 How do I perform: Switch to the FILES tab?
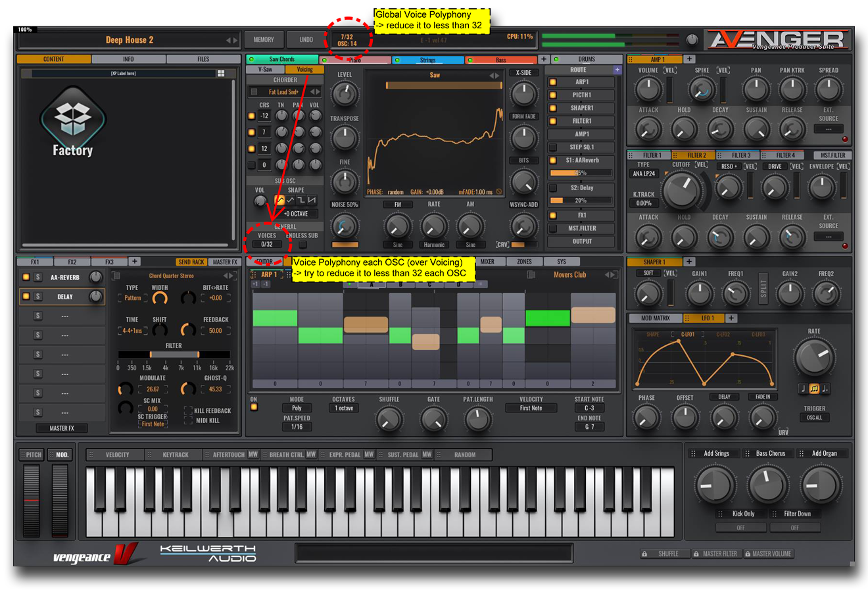pos(203,59)
